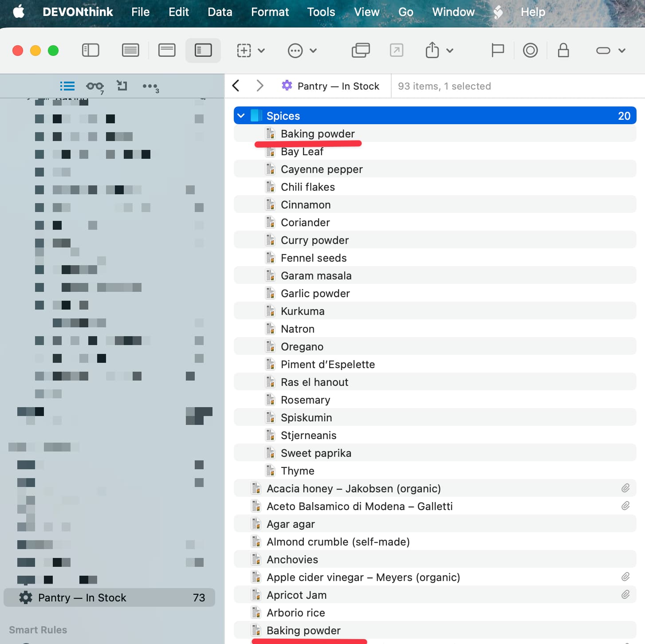Toggle the standard preview pane layout

tap(167, 50)
